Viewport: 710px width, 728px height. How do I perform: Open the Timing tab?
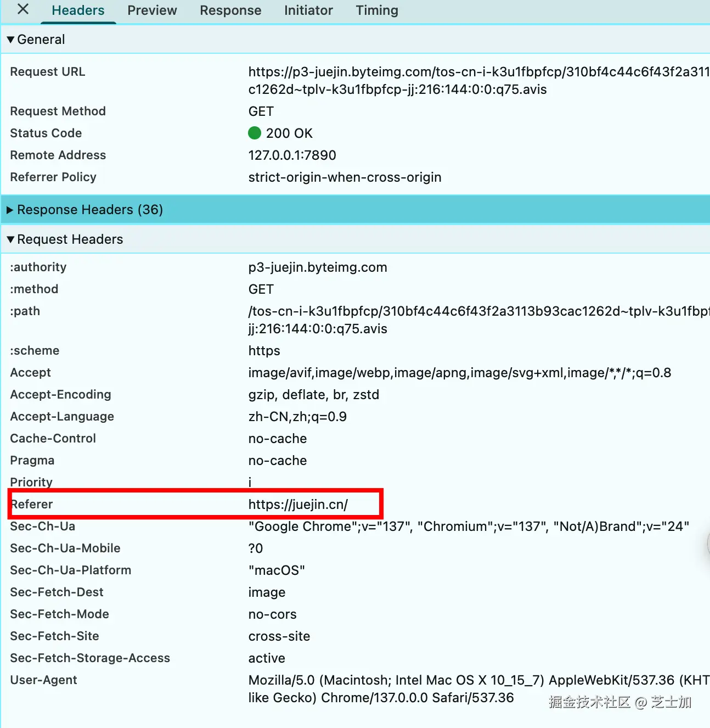pyautogui.click(x=377, y=10)
